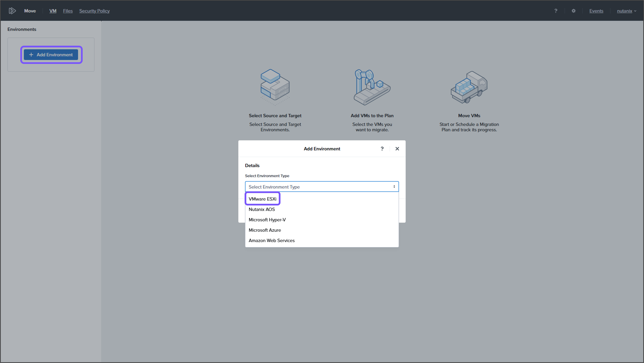The image size is (644, 363).
Task: Select Microsoft Hyper-V environment type
Action: tap(267, 220)
